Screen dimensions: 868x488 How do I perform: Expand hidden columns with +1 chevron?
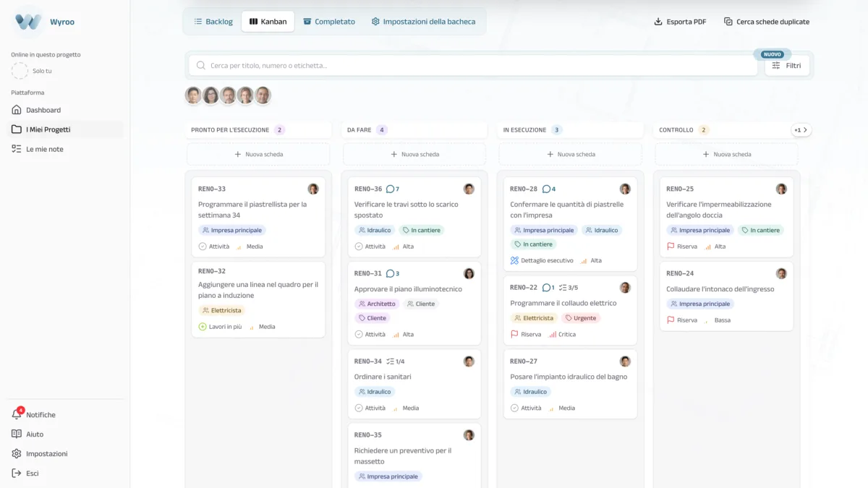[801, 130]
